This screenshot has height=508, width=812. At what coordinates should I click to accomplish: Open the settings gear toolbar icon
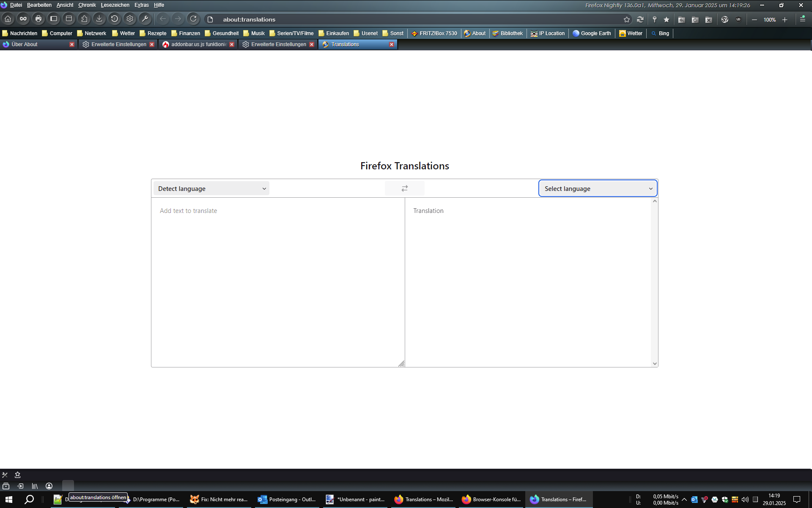[130, 19]
